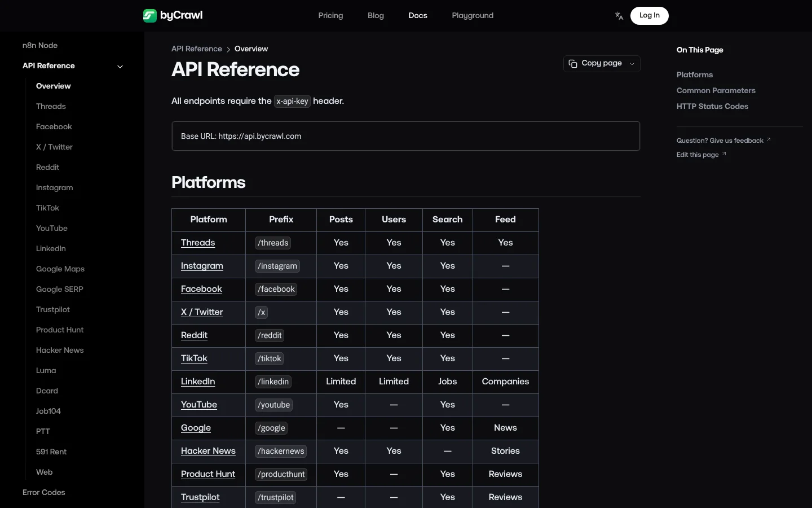
Task: Open Question? Give us feedback link
Action: (723, 141)
